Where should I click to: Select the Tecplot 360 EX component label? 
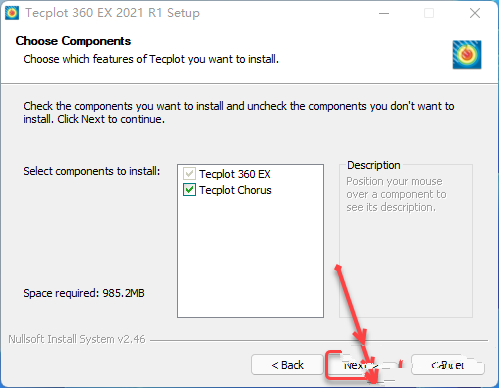click(235, 174)
